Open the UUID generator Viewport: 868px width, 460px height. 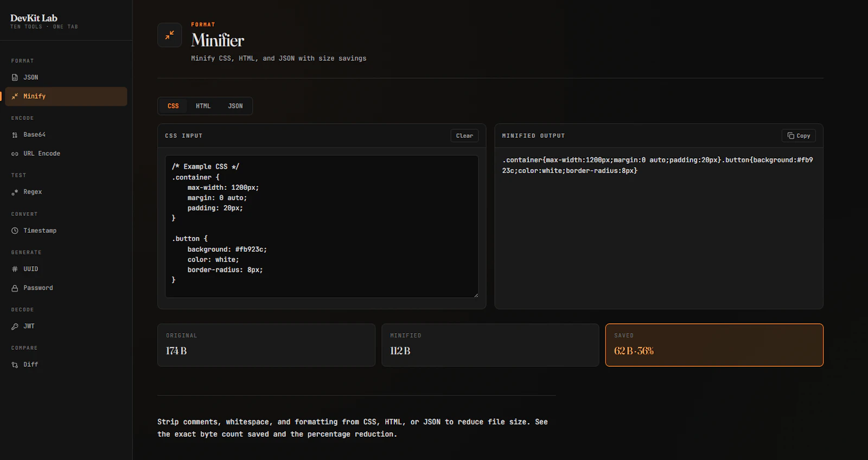(66, 269)
